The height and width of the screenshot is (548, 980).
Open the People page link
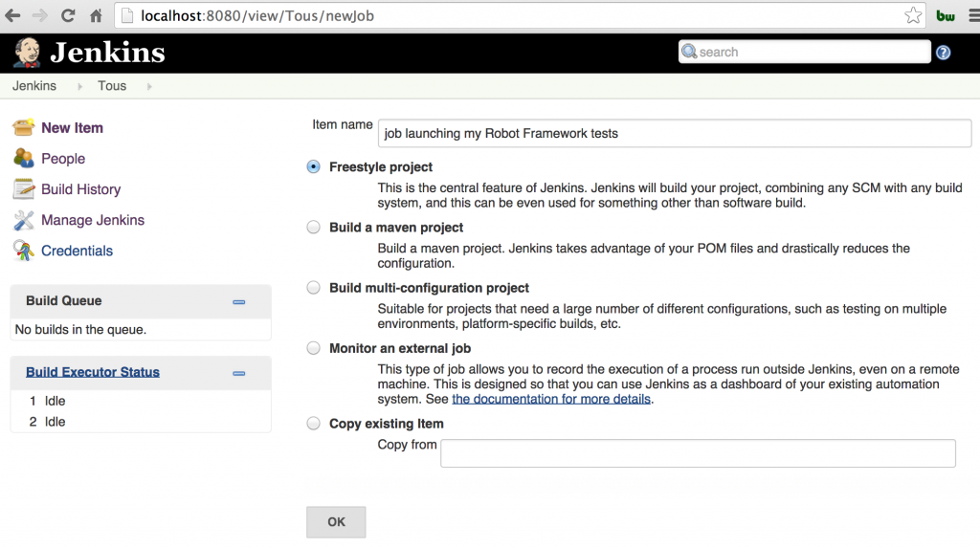(x=63, y=158)
